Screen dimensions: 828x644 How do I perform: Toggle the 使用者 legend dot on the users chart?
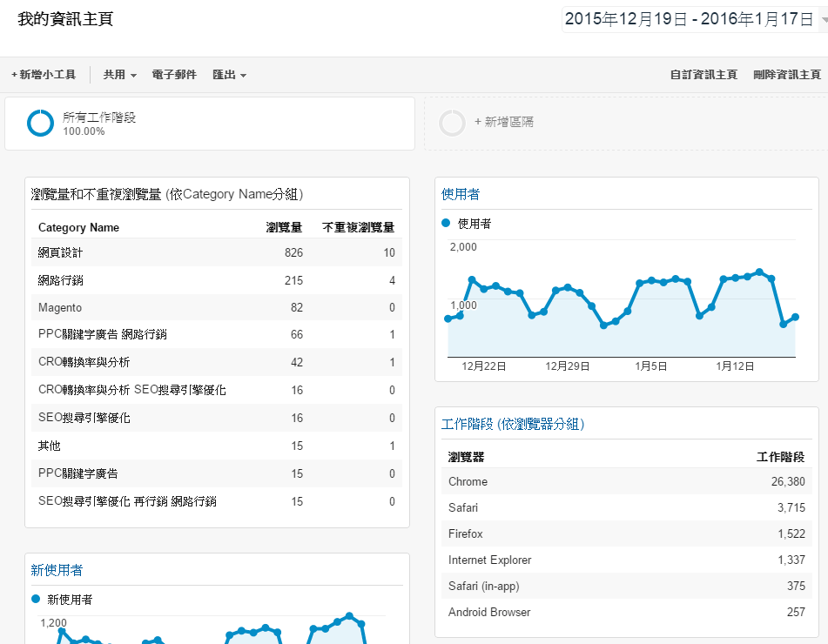click(x=446, y=222)
